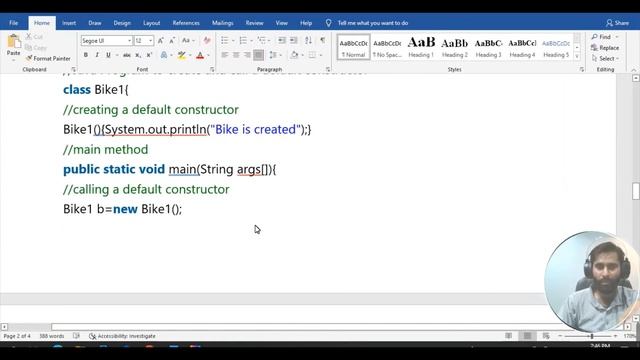Justify paragraph text

click(258, 55)
